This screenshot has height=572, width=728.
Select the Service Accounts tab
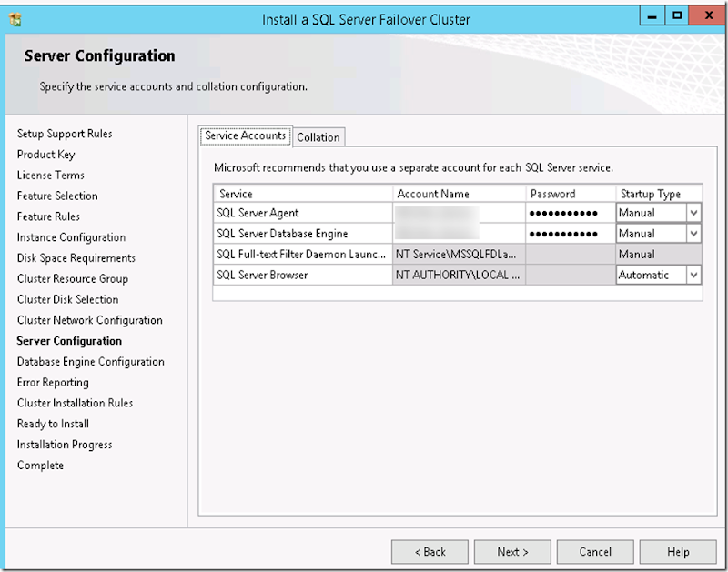[246, 135]
